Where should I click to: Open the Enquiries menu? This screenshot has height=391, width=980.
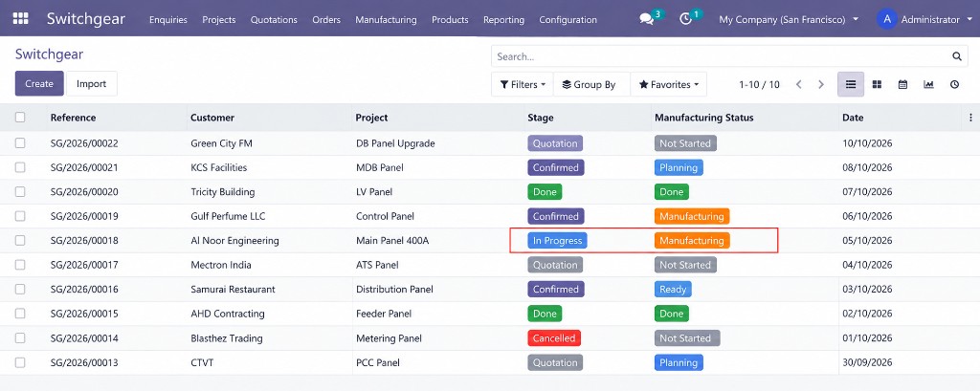click(168, 19)
